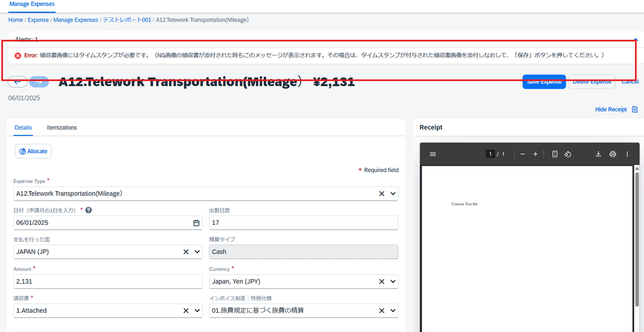The image size is (644, 332).
Task: Open the Manage Expenses top tab
Action: tap(32, 4)
